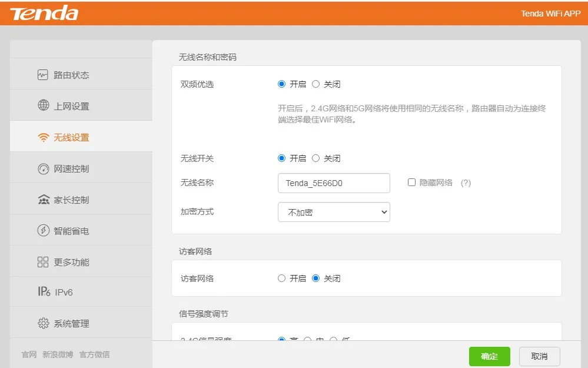
Task: Open 更多功能 page
Action: coord(81,261)
